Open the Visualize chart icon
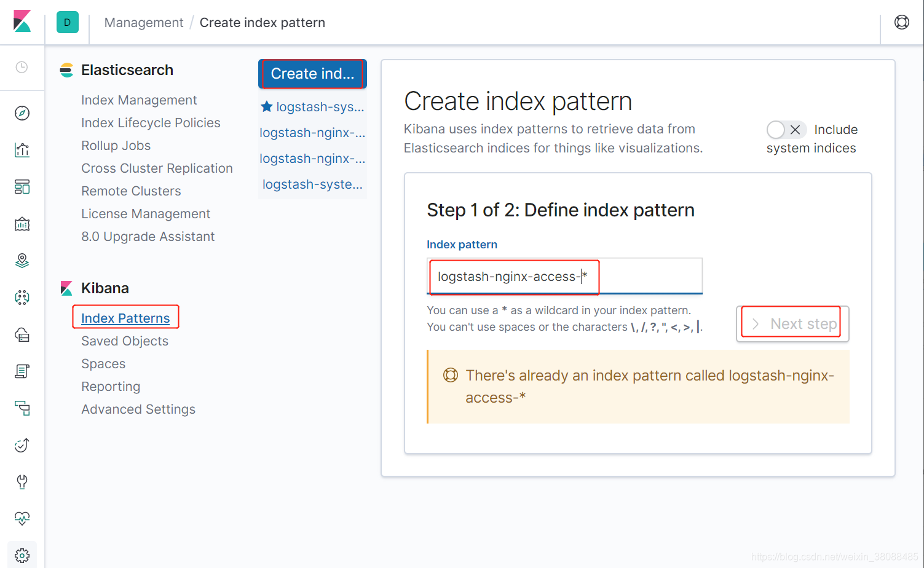 tap(22, 150)
